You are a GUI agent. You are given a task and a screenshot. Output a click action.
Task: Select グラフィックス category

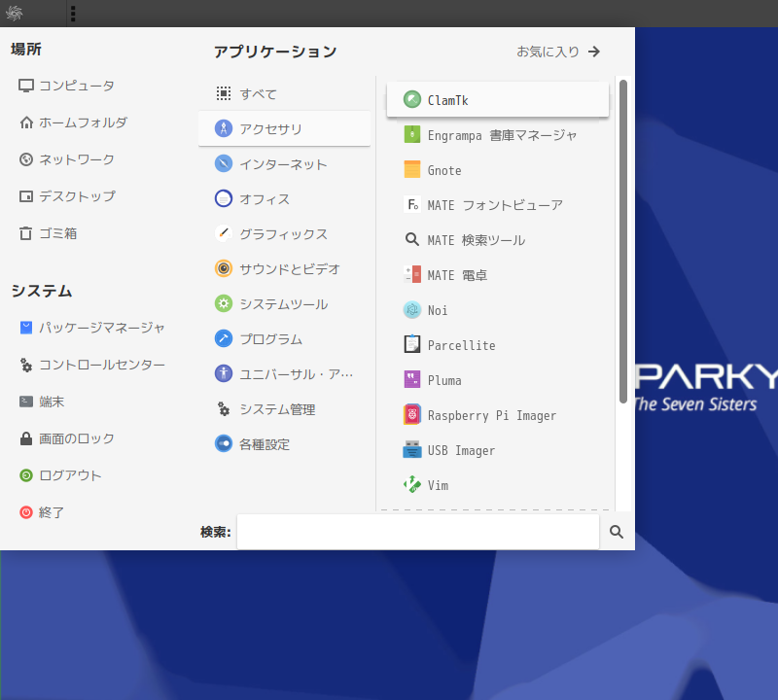(284, 233)
